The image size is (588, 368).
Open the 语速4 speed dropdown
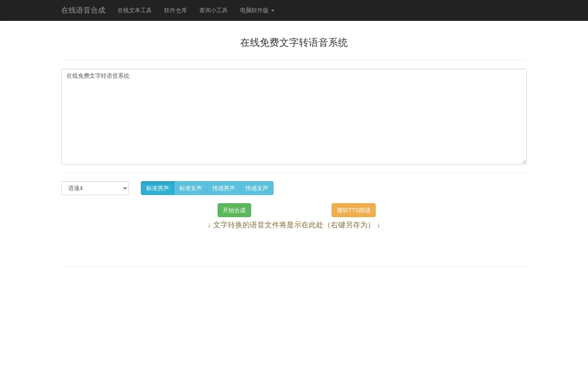(x=95, y=188)
